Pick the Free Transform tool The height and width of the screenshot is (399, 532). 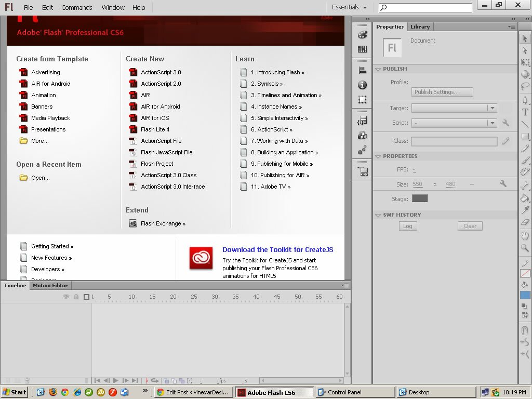point(525,62)
